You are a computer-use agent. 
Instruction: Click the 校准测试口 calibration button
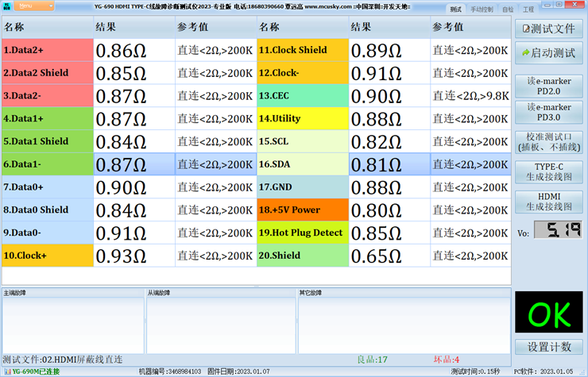point(550,141)
